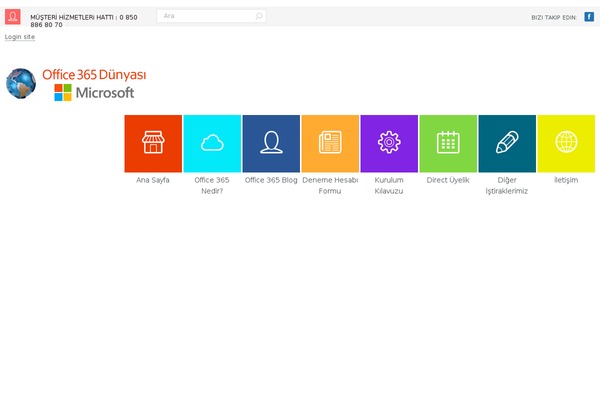The height and width of the screenshot is (400, 600).
Task: Click the Müşteri Hizmetleri Hattı phone text
Action: pyautogui.click(x=84, y=21)
